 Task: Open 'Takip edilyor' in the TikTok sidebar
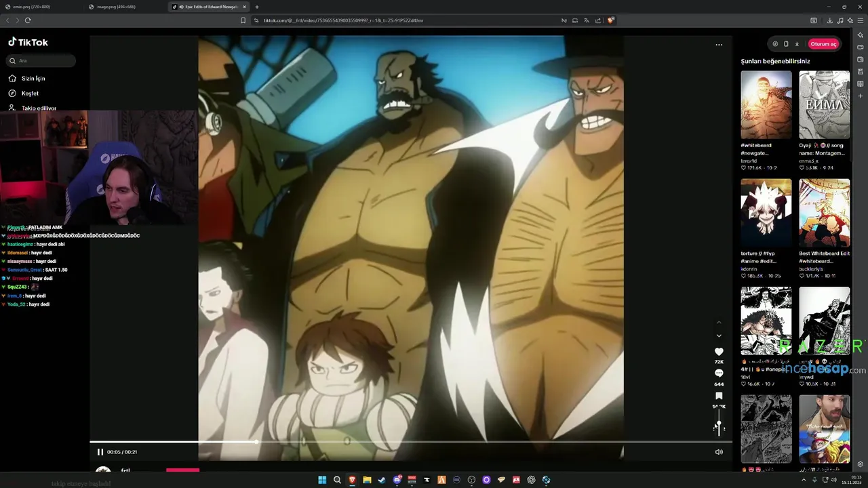[x=33, y=108]
